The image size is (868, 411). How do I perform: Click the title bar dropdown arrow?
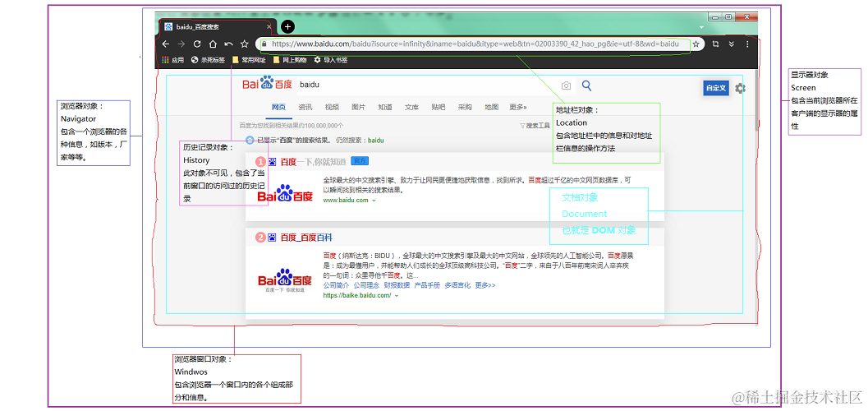point(701,26)
